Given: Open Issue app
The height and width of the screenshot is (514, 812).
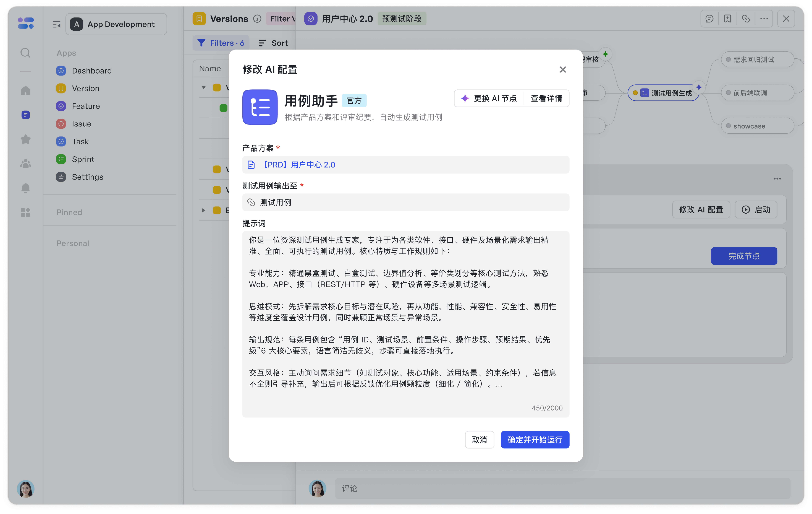Looking at the screenshot, I should click(74, 124).
